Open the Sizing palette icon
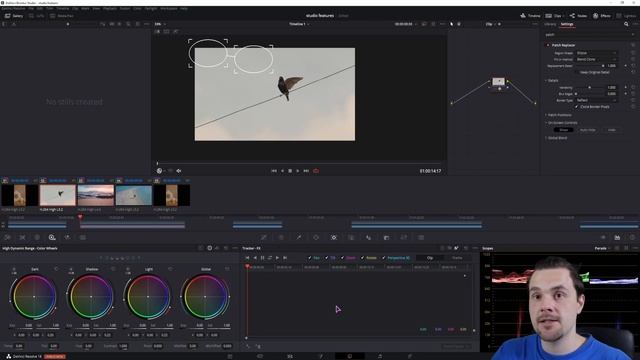 click(x=404, y=237)
